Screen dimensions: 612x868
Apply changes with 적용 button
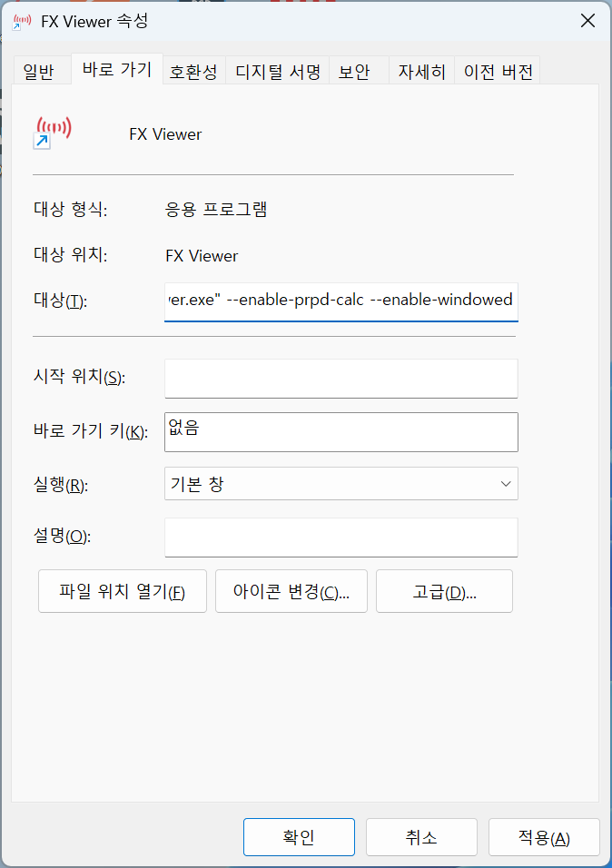pyautogui.click(x=544, y=837)
